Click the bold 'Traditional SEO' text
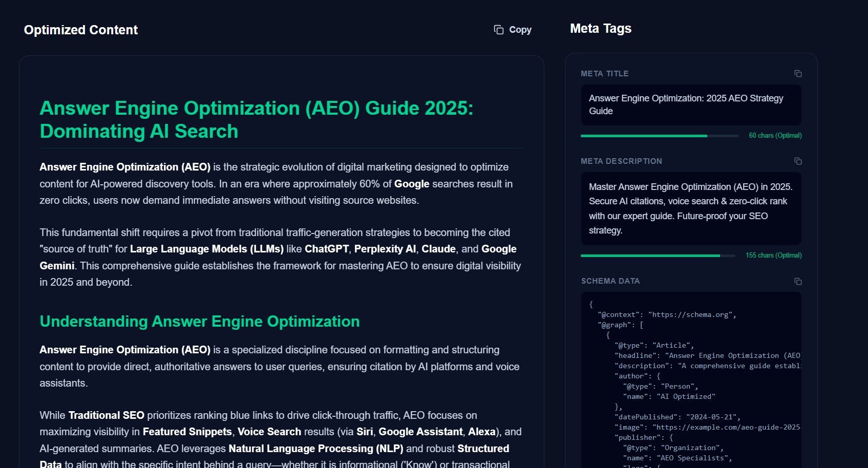The width and height of the screenshot is (868, 468). click(107, 415)
